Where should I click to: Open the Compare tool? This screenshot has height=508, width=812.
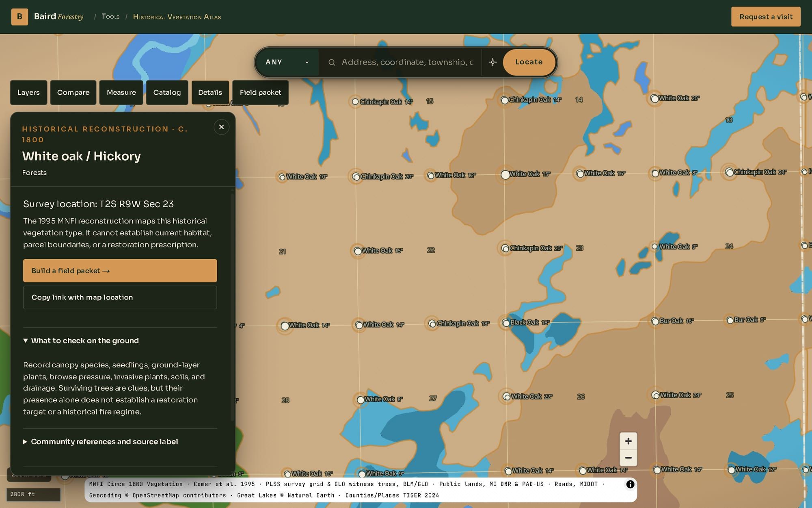[73, 92]
